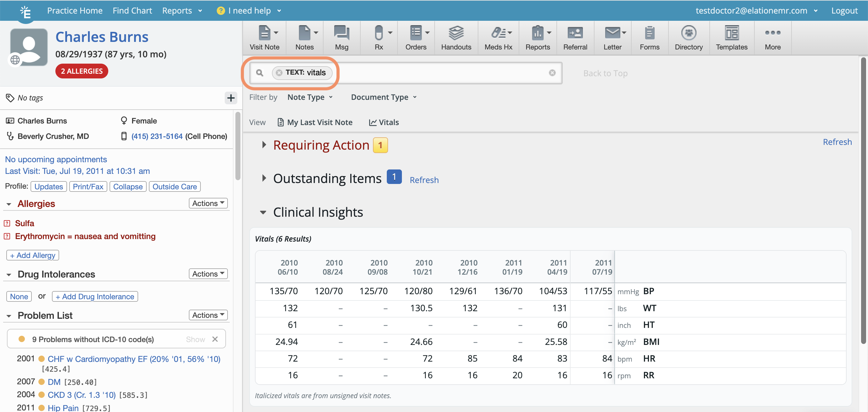The width and height of the screenshot is (868, 412).
Task: Expand the Outstanding Items section
Action: point(264,178)
